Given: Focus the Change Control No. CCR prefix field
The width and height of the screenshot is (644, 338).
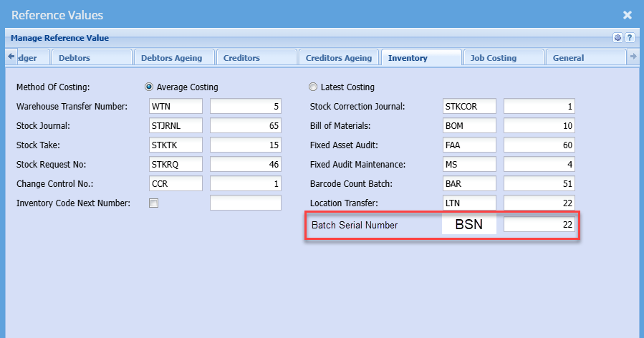Looking at the screenshot, I should 176,184.
